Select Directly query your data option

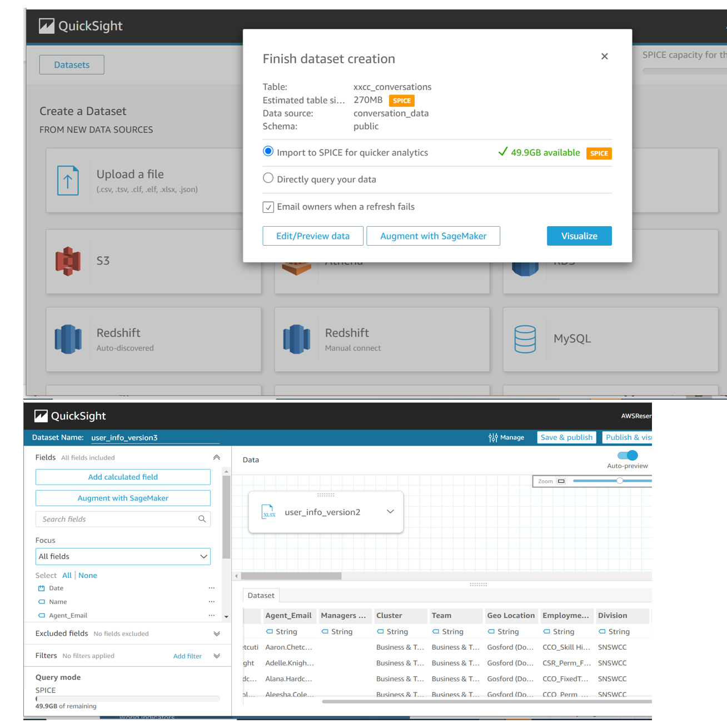click(x=268, y=178)
